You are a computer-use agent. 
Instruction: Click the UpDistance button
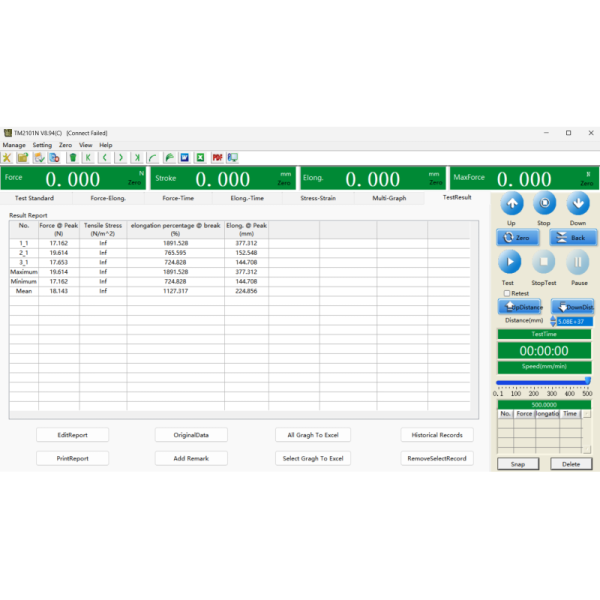click(520, 307)
